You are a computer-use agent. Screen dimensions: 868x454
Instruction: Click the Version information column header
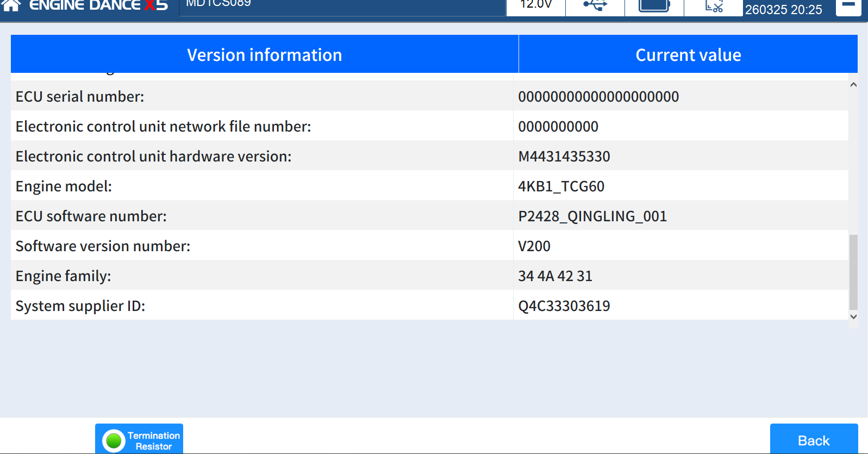pyautogui.click(x=264, y=55)
